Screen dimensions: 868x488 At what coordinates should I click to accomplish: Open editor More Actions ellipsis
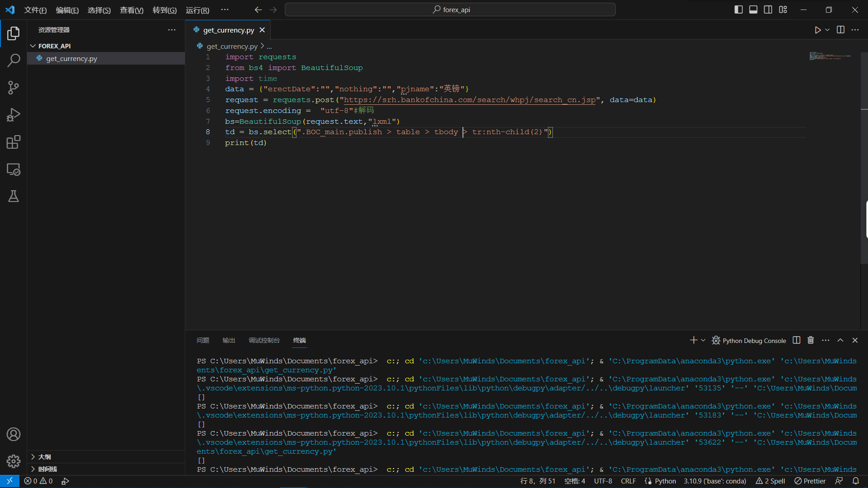click(855, 30)
